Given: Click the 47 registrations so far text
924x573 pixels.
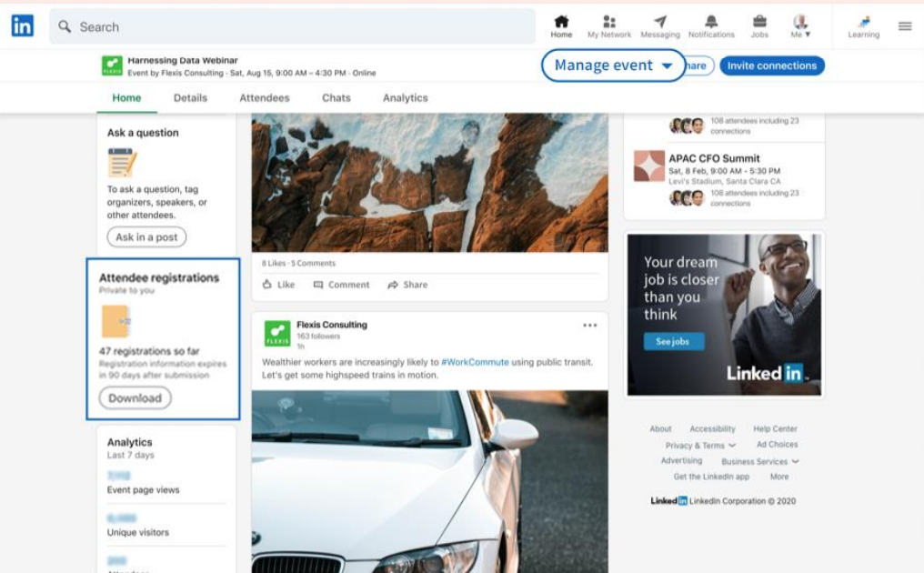Looking at the screenshot, I should click(x=149, y=351).
